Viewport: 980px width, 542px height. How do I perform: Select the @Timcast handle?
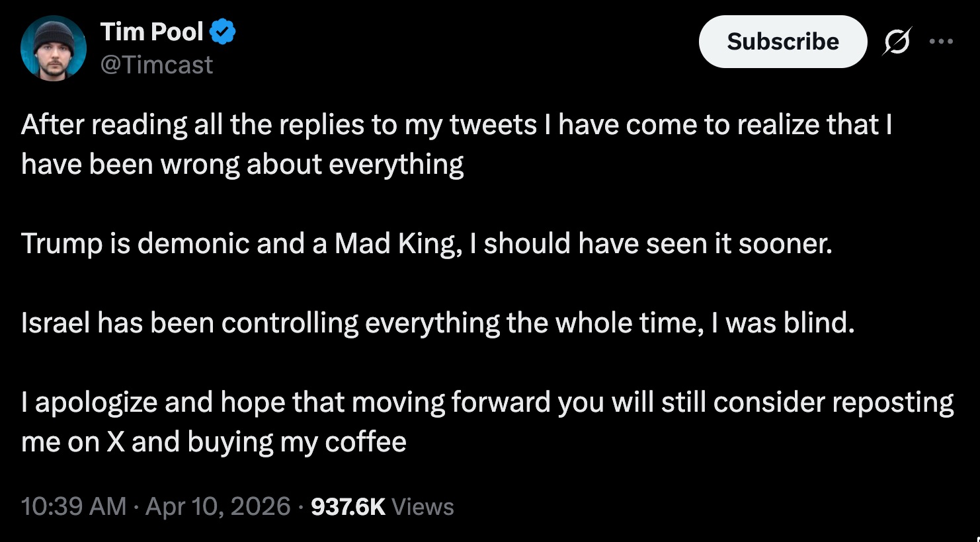pos(158,64)
